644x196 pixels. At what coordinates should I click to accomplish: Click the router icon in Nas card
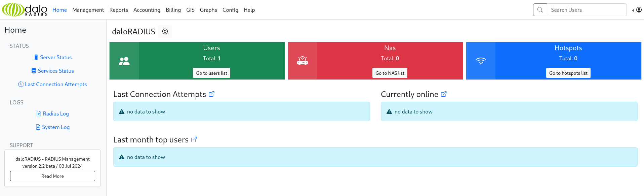point(303,61)
